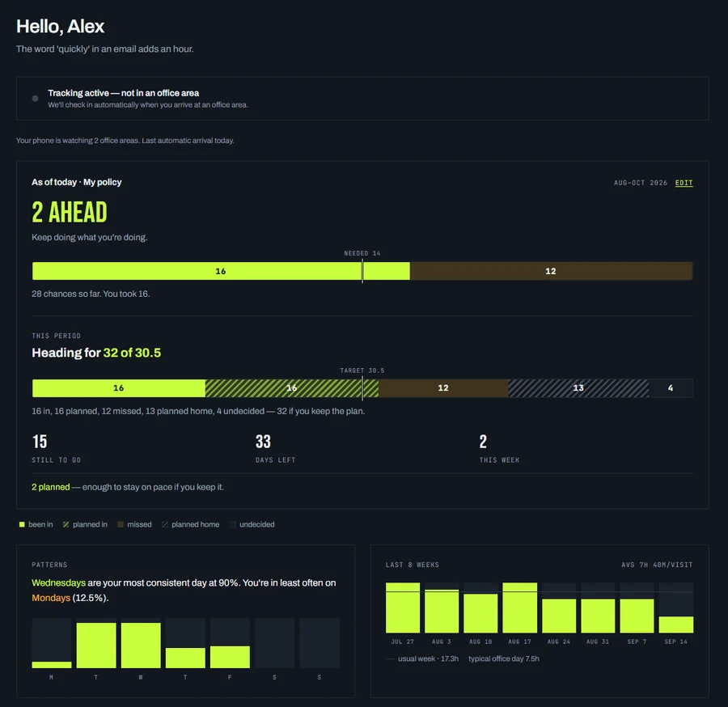Click 'LAST 8 WEEKS' panel title
Image resolution: width=728 pixels, height=707 pixels.
pyautogui.click(x=413, y=565)
